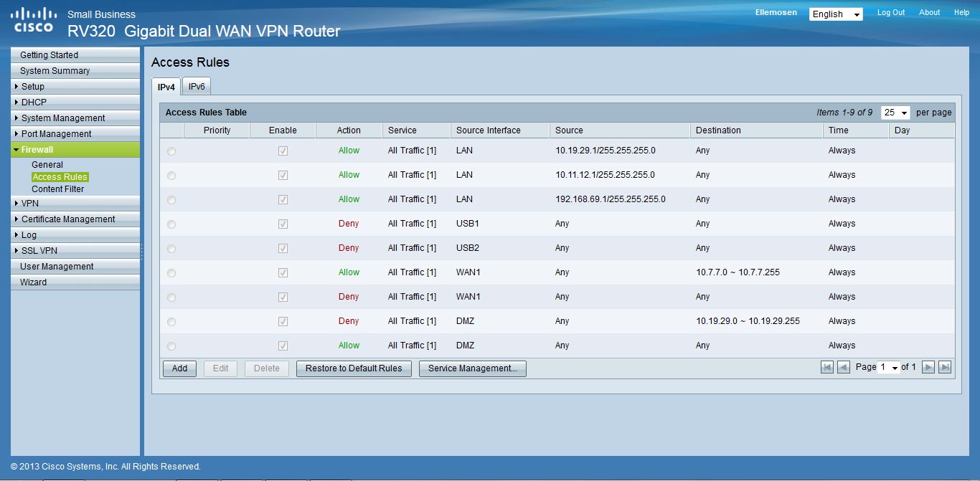The width and height of the screenshot is (980, 481).
Task: Click source 192.168.69.1/255.255.255.0 cell
Action: click(x=611, y=199)
